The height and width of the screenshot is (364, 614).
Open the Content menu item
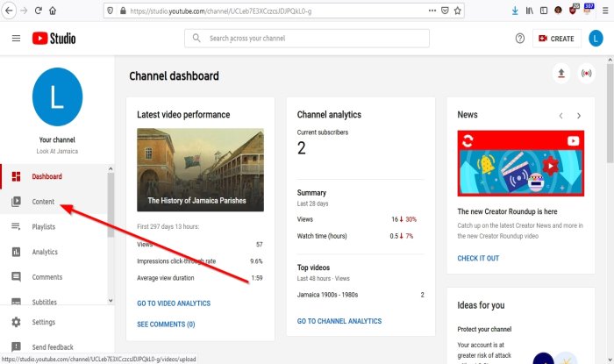click(x=54, y=202)
